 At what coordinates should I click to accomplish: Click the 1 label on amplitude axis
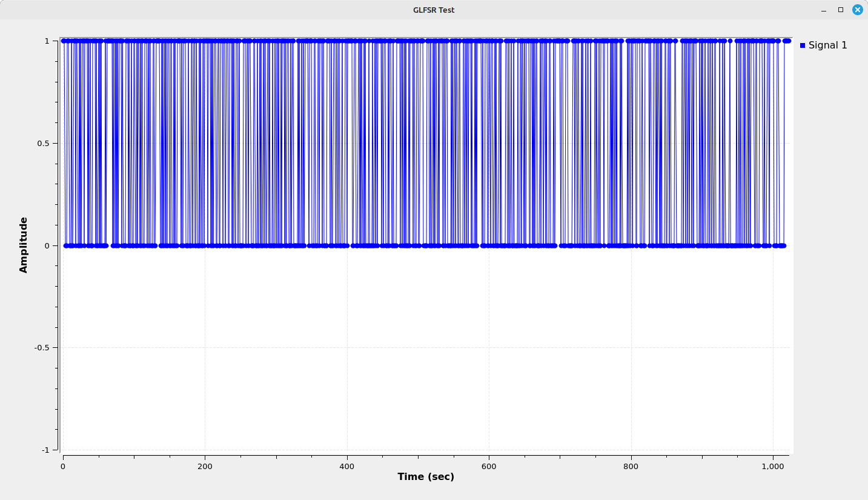(x=47, y=41)
